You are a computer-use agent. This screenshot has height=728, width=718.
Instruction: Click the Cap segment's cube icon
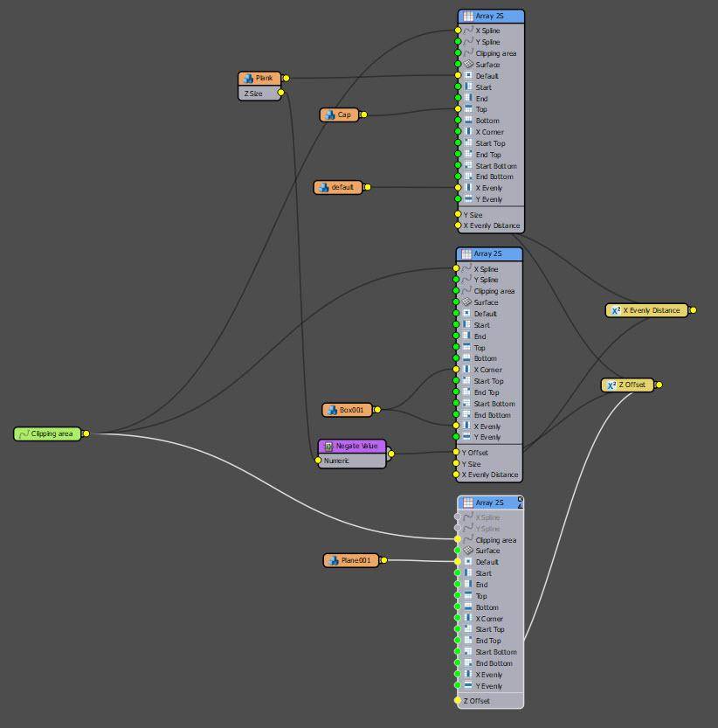pyautogui.click(x=330, y=114)
